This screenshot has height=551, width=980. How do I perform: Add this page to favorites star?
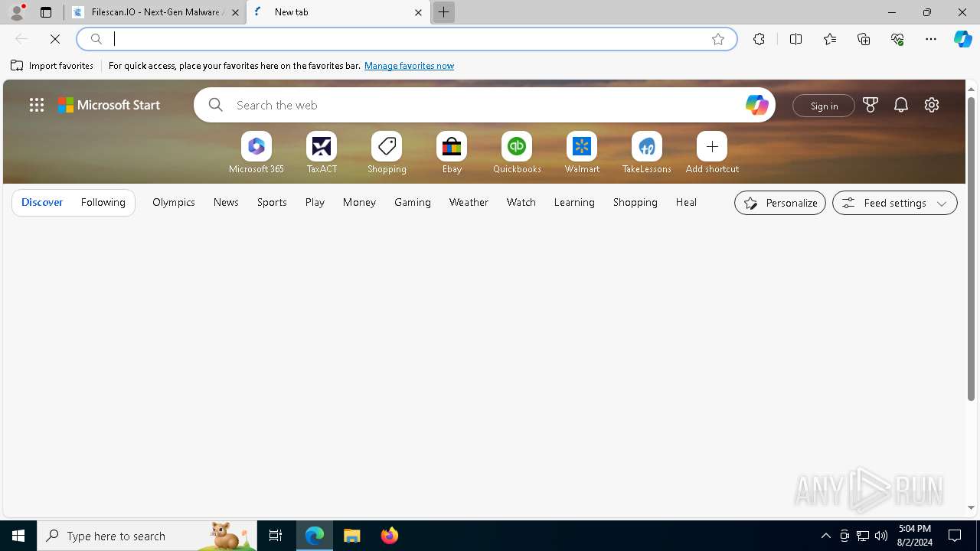point(718,39)
